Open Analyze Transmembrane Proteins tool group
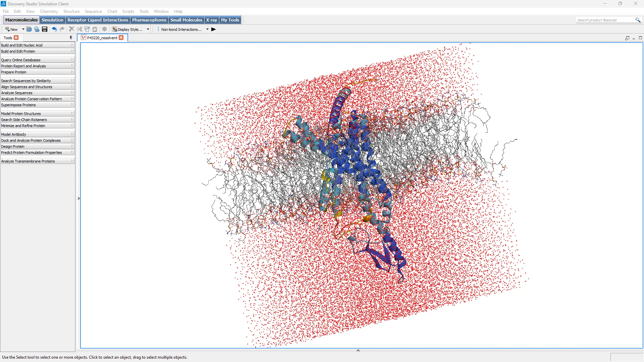The image size is (644, 362). pyautogui.click(x=28, y=161)
